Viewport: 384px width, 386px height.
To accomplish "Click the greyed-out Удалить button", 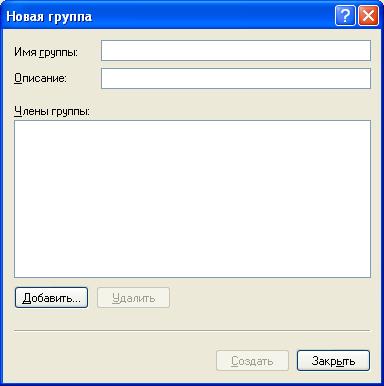I will (x=133, y=297).
